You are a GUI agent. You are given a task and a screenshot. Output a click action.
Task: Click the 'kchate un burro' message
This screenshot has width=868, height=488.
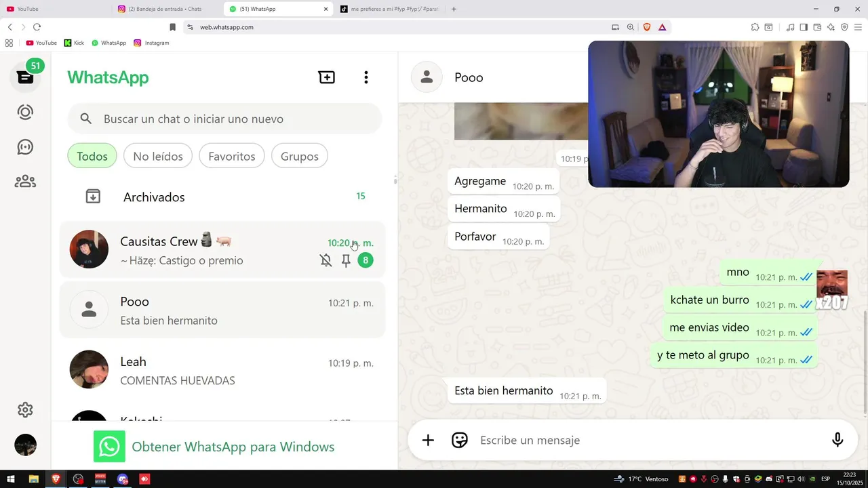[x=741, y=300]
